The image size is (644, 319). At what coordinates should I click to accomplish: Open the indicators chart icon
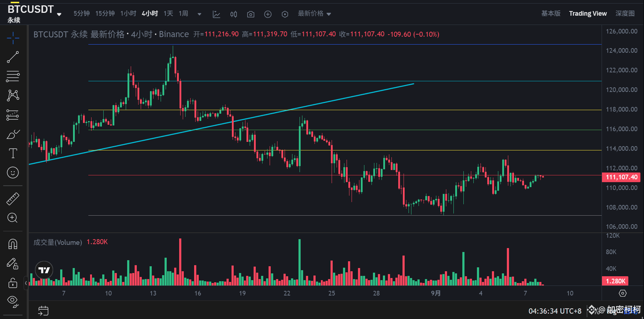tap(216, 14)
